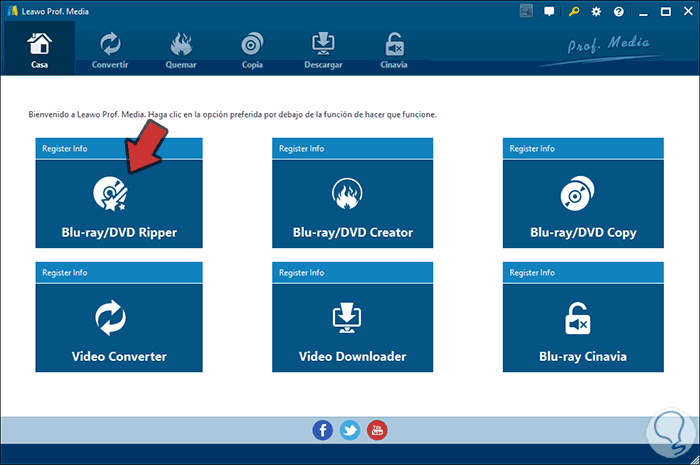The width and height of the screenshot is (700, 465).
Task: Click the Blu-ray/DVD Copy label
Action: 583,232
